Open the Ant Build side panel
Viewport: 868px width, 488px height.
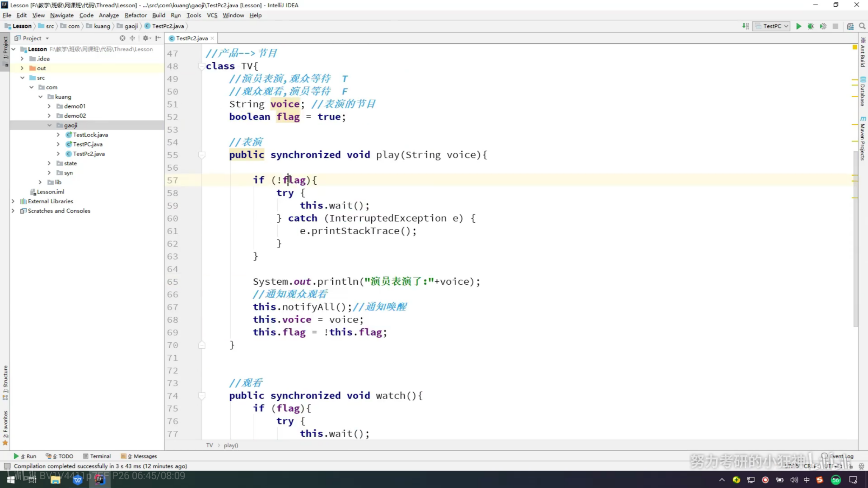[x=863, y=53]
